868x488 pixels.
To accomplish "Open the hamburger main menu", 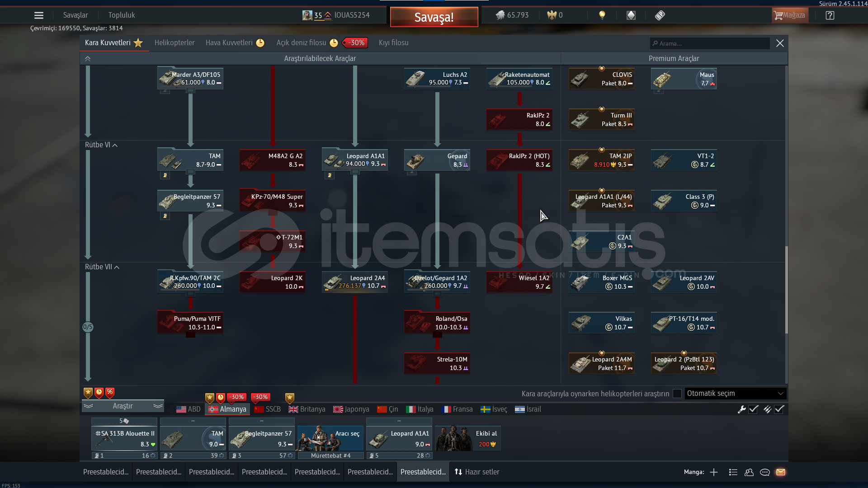I will click(x=39, y=15).
